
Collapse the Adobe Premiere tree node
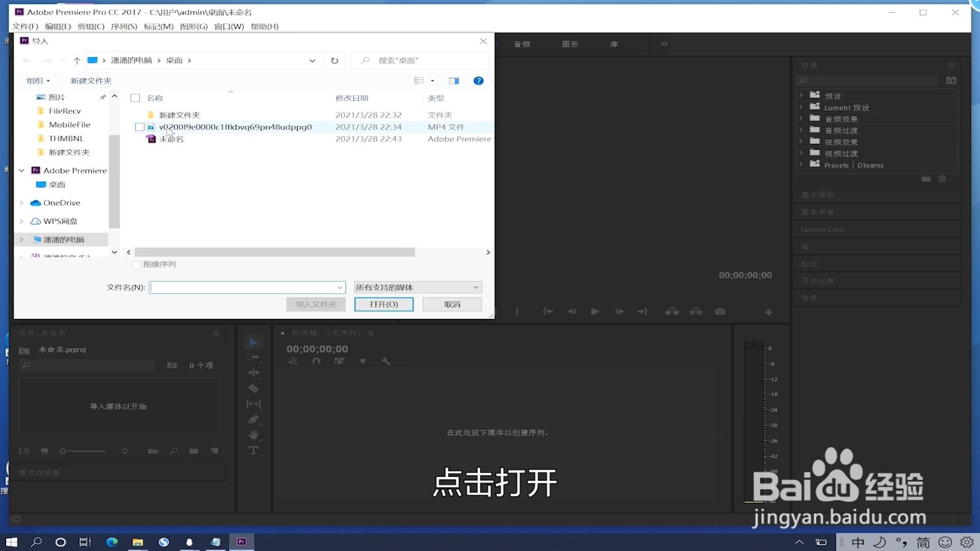(x=21, y=170)
